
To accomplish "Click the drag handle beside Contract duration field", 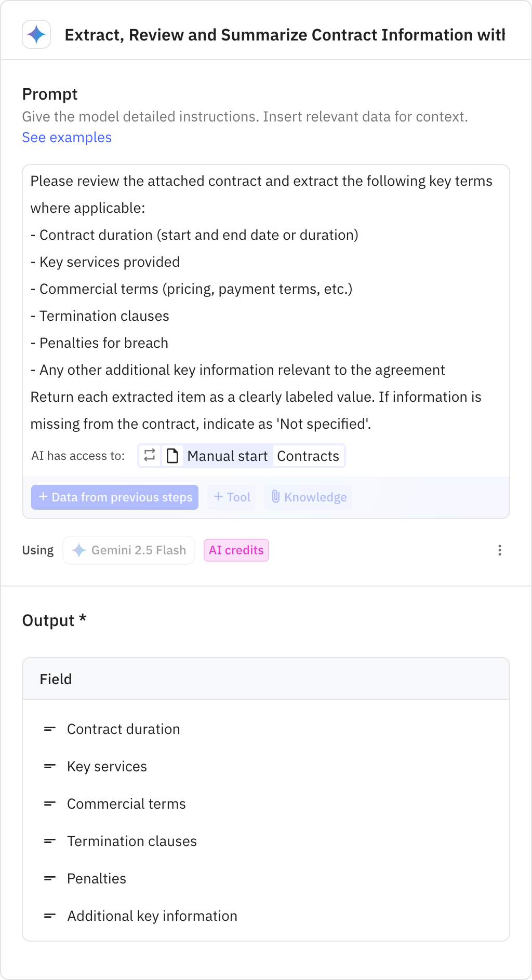I will tap(49, 729).
